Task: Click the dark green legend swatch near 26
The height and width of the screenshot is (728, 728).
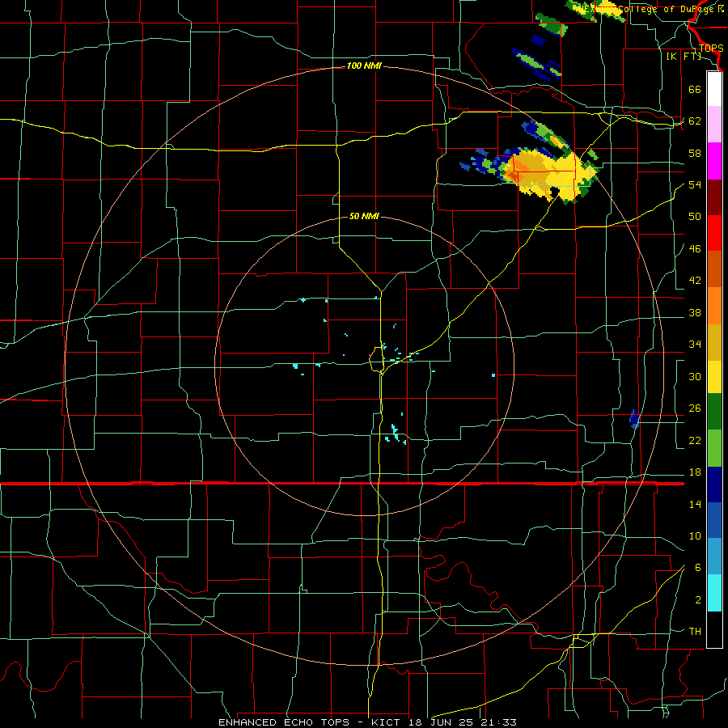Action: 714,412
